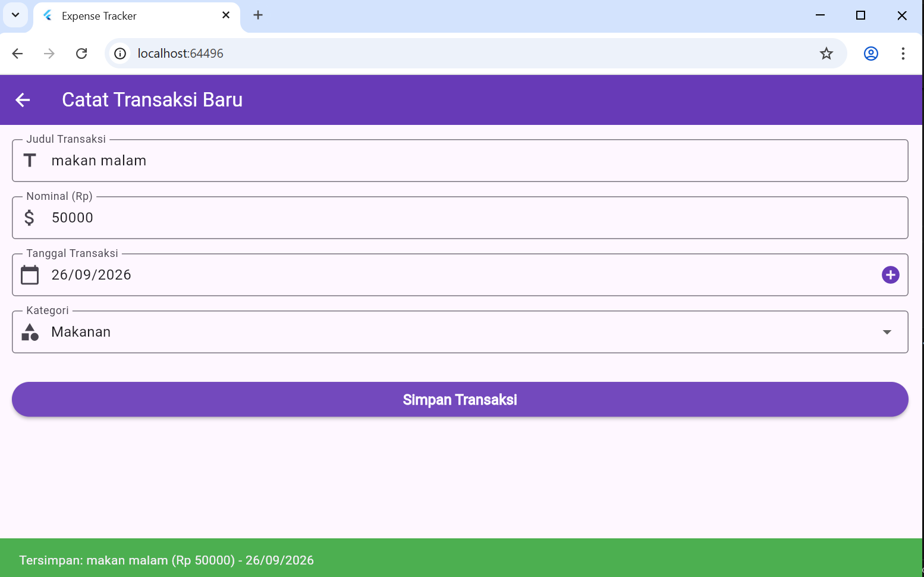Select the Expense Tracker tab
The width and height of the screenshot is (924, 577).
[x=137, y=16]
